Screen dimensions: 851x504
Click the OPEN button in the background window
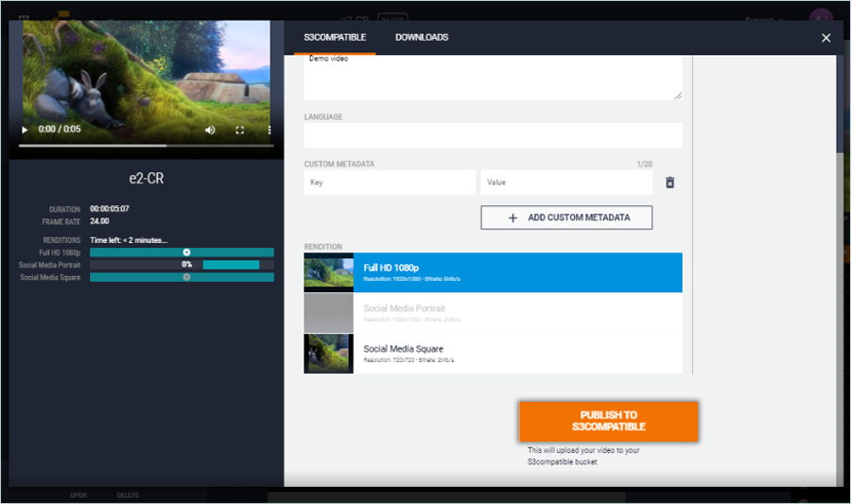(x=78, y=495)
